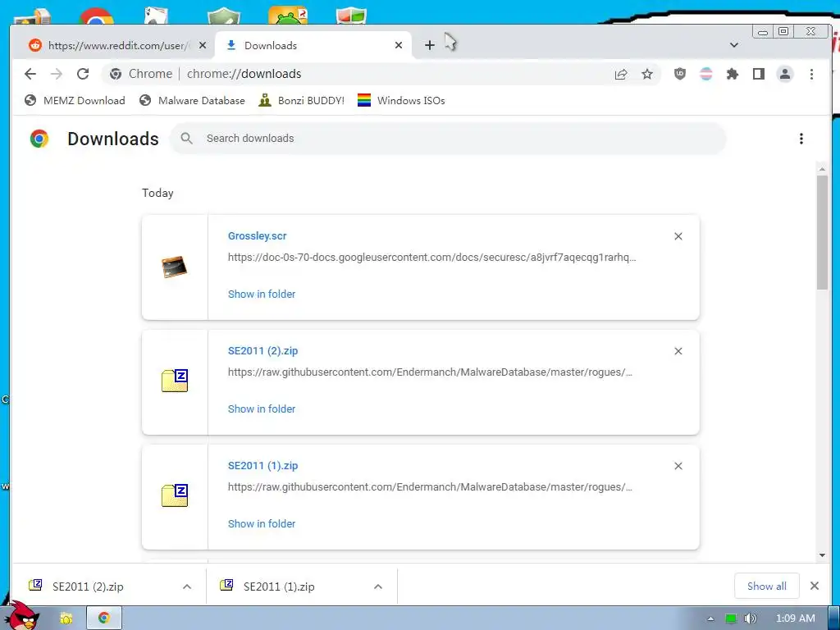Open the SE2011 (1).zip file link

click(x=263, y=466)
